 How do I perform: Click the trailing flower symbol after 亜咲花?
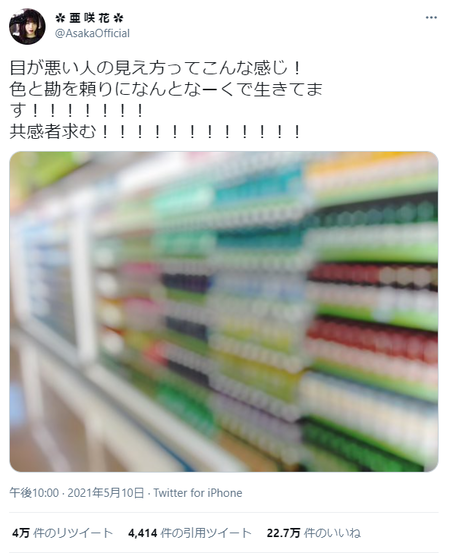click(x=118, y=18)
